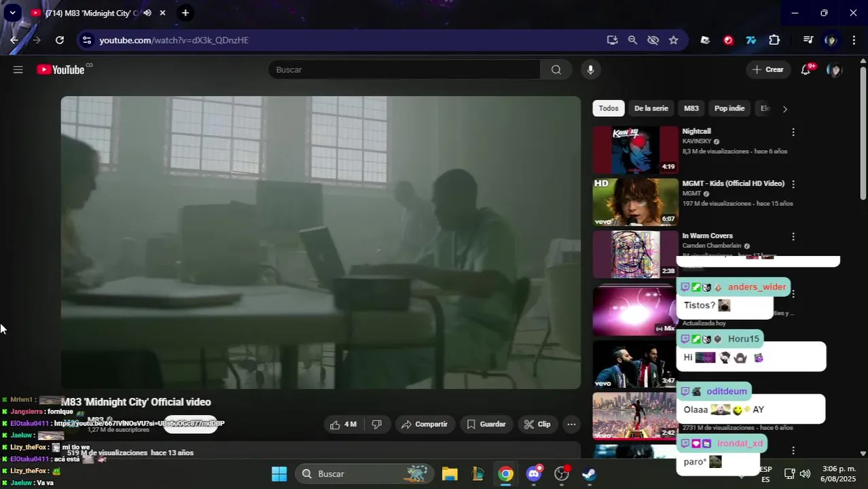
Task: Reload the page
Action: point(60,40)
